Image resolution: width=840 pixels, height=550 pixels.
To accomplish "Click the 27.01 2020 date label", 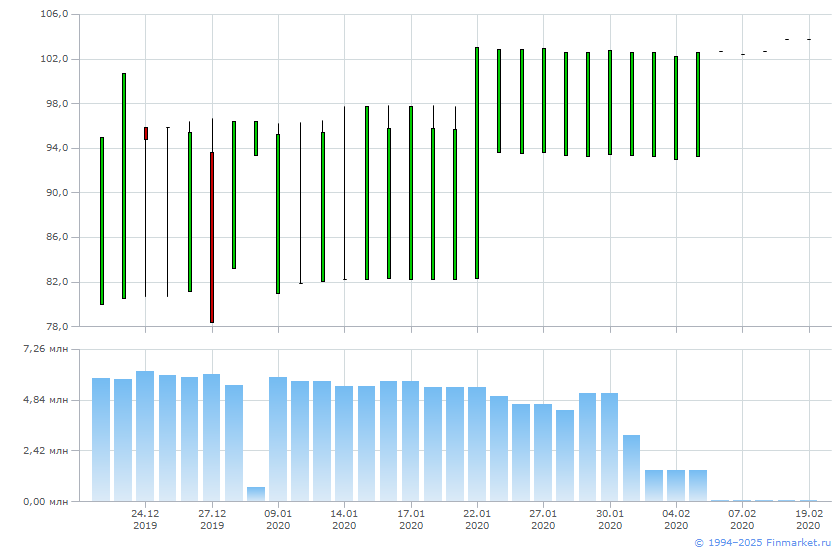I will click(x=543, y=519).
